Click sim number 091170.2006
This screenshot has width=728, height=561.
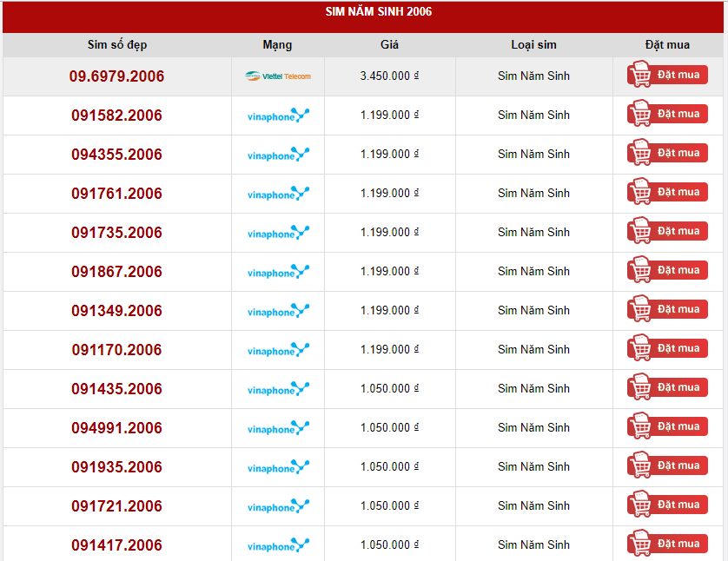coord(116,350)
